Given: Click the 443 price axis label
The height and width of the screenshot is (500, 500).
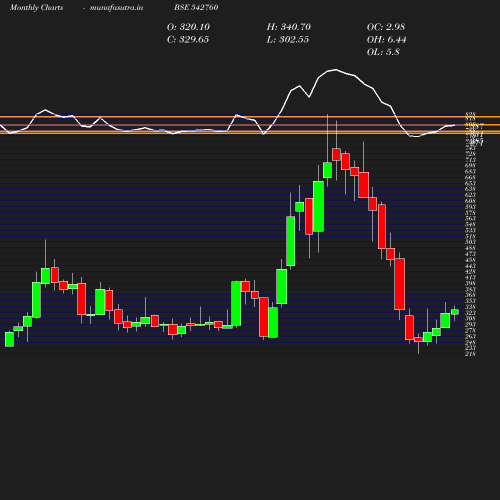Looking at the screenshot, I should (470, 266).
